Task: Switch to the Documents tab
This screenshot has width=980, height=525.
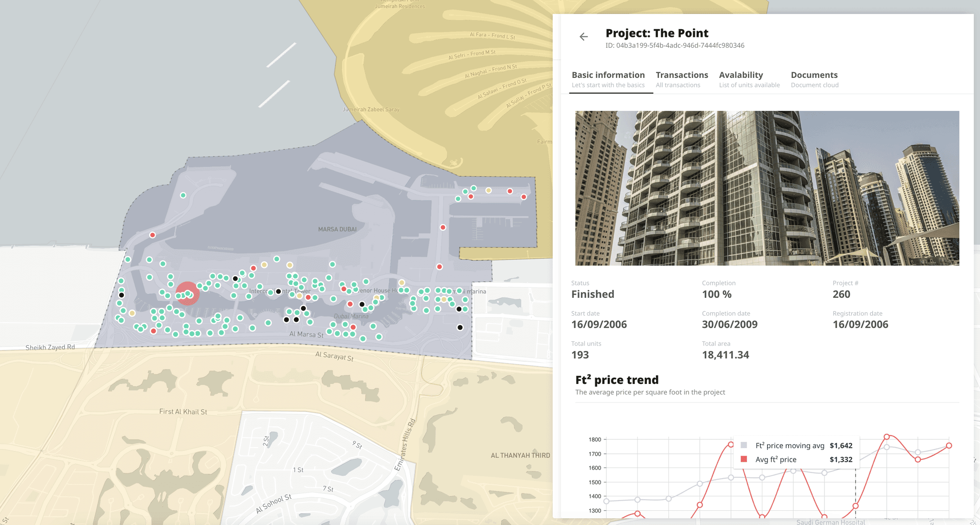Action: pos(814,75)
